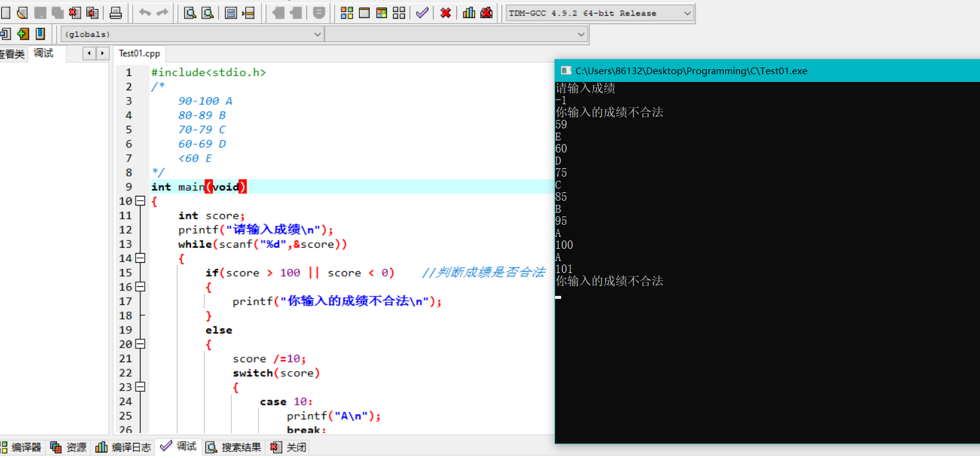Click the Compile and Run toolbar icon
Screen dimensions: 980x458
tap(382, 13)
